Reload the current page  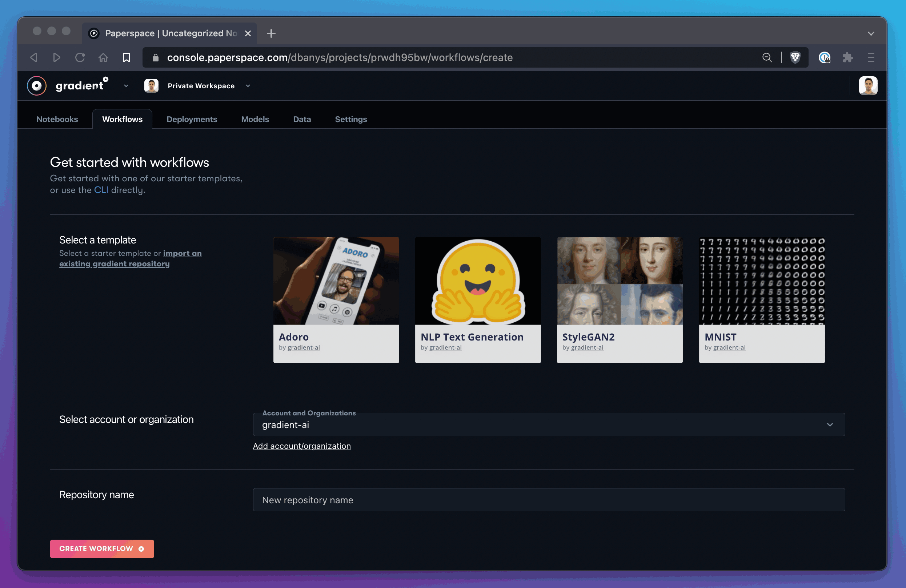(x=80, y=57)
